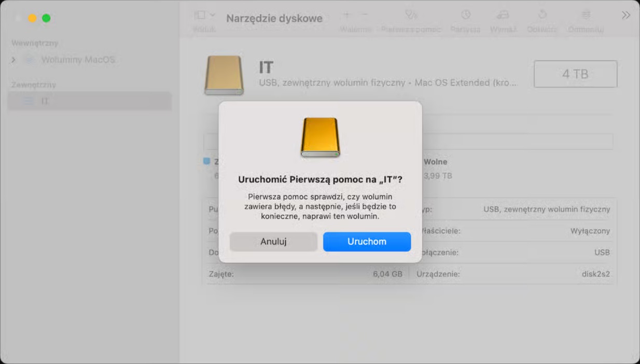This screenshot has width=640, height=364.
Task: Select Woluminy MacOS in the sidebar
Action: click(78, 60)
